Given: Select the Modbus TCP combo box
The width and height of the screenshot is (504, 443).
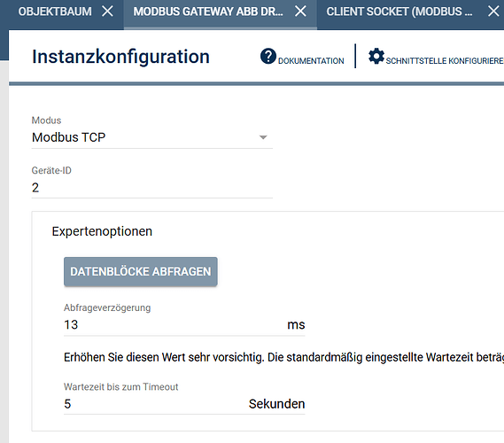Looking at the screenshot, I should (x=152, y=137).
